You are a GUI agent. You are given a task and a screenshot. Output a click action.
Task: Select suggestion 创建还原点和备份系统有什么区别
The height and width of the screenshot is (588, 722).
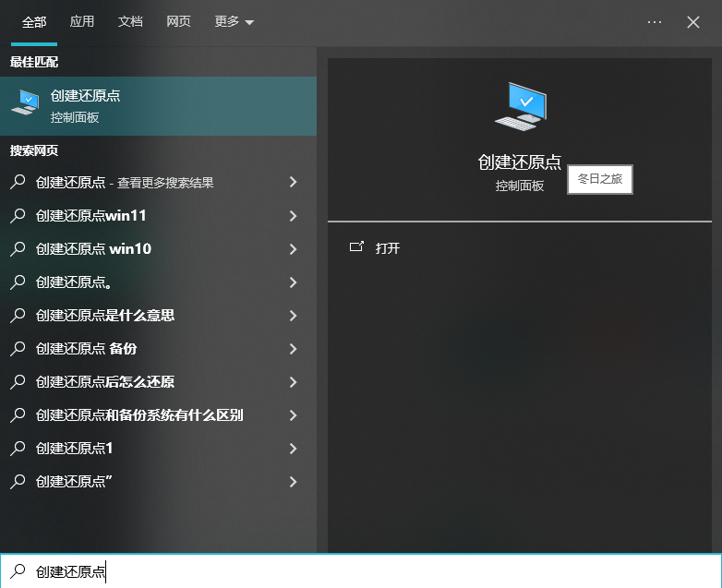click(159, 414)
